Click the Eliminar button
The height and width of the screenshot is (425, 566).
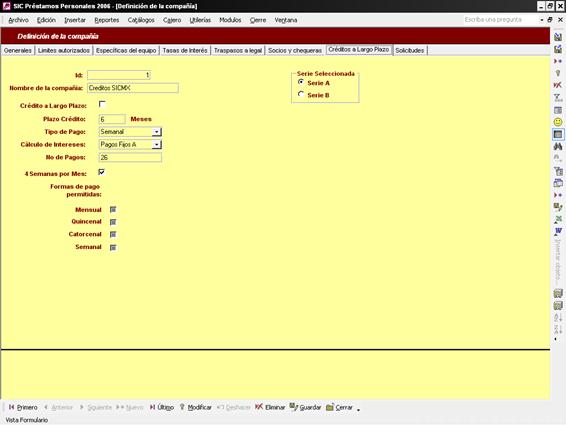[x=270, y=407]
